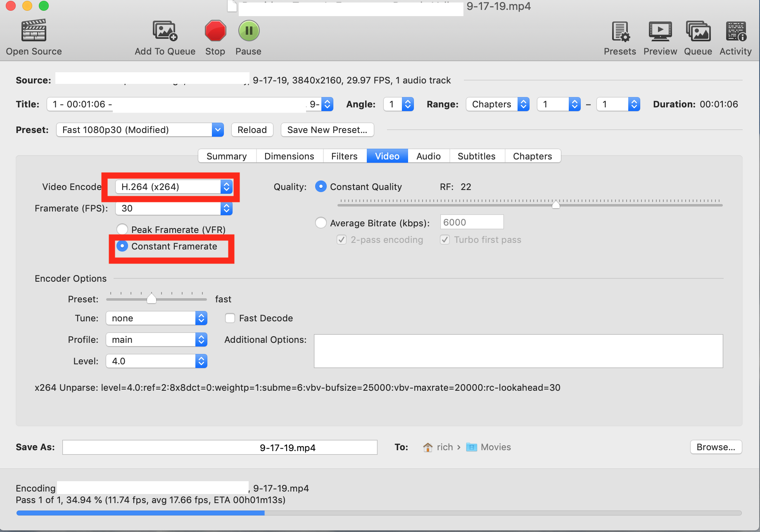Image resolution: width=760 pixels, height=532 pixels.
Task: Expand the Preset dropdown Fast 1080p30 (Modified)
Action: [140, 130]
